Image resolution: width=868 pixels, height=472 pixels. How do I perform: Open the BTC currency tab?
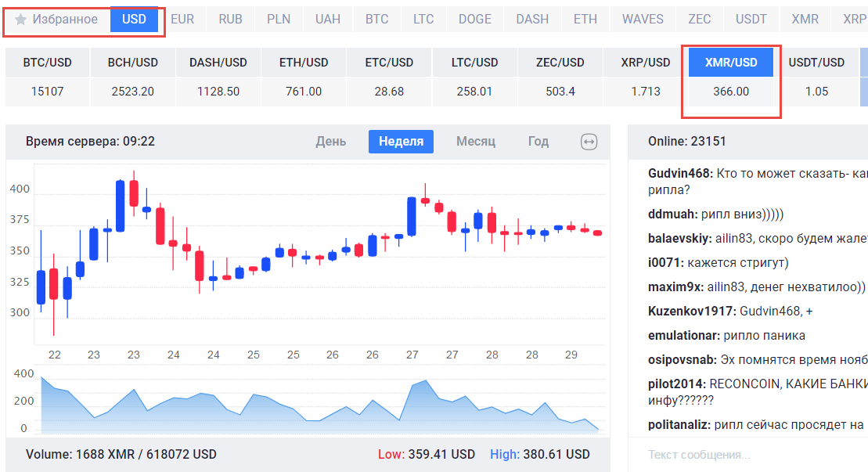point(376,20)
